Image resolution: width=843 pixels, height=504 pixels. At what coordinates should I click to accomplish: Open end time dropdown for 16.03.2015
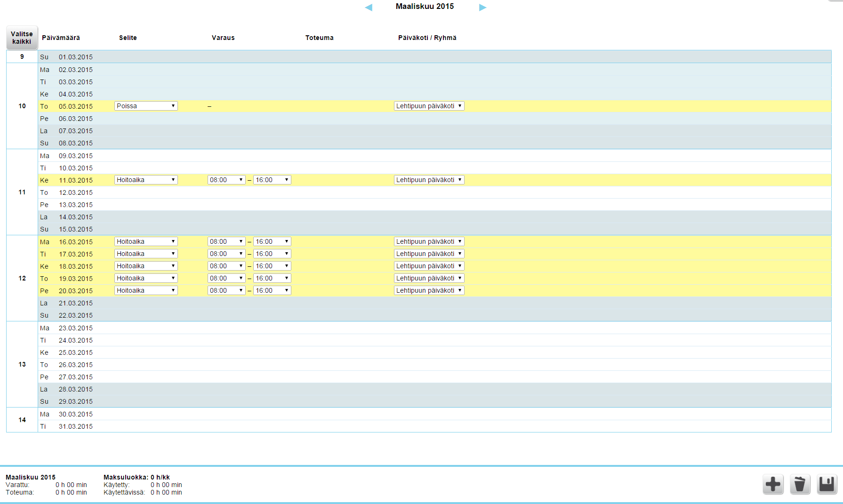(x=272, y=241)
